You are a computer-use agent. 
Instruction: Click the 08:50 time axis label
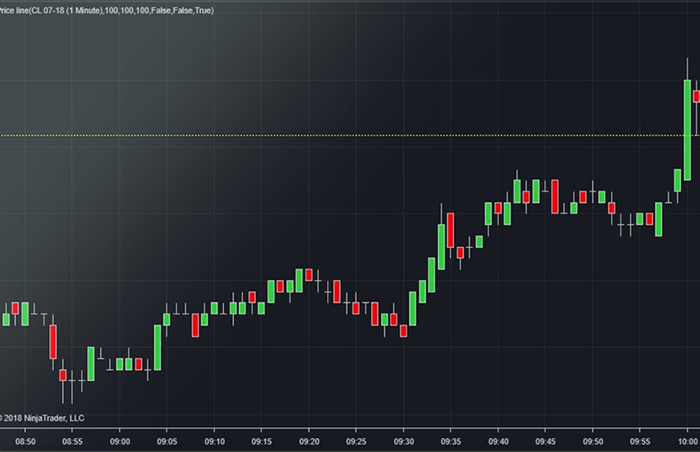(x=25, y=441)
